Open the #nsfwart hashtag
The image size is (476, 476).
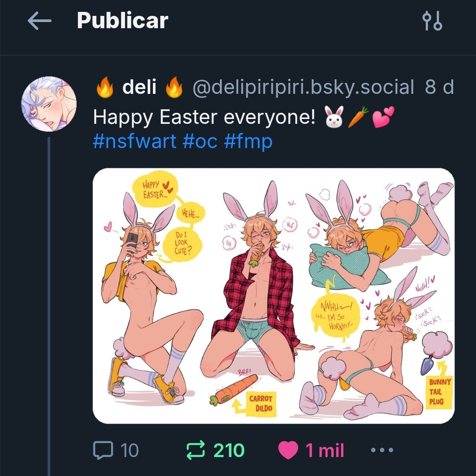(x=134, y=142)
